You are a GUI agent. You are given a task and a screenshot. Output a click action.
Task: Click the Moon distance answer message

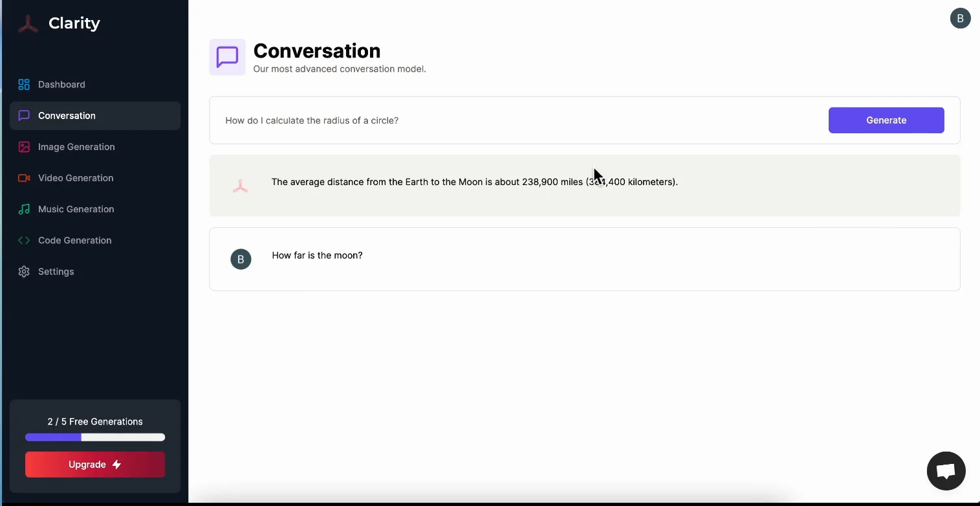click(474, 182)
